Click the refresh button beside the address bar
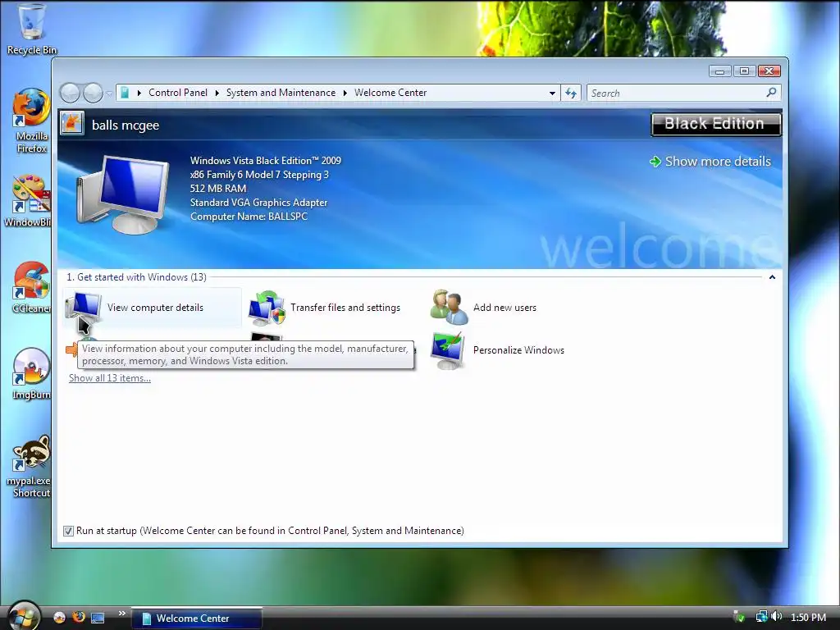840x630 pixels. click(571, 94)
